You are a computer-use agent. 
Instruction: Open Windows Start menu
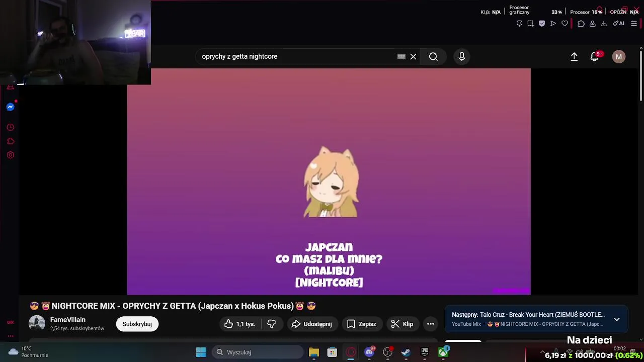[201, 352]
